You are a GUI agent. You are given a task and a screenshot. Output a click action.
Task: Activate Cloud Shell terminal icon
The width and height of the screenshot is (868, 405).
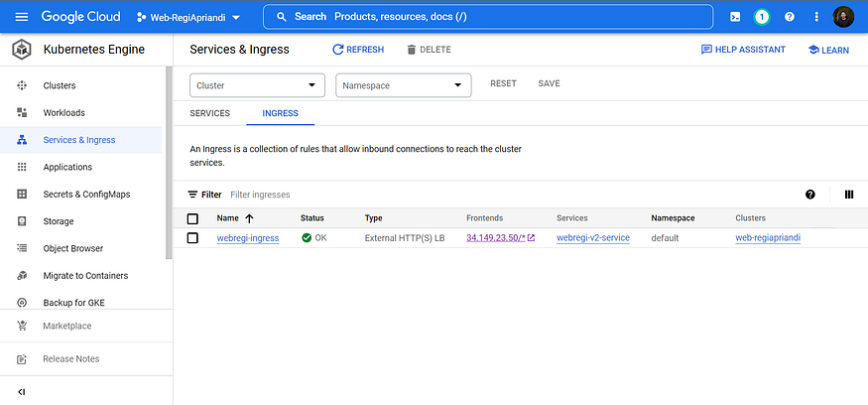(734, 17)
